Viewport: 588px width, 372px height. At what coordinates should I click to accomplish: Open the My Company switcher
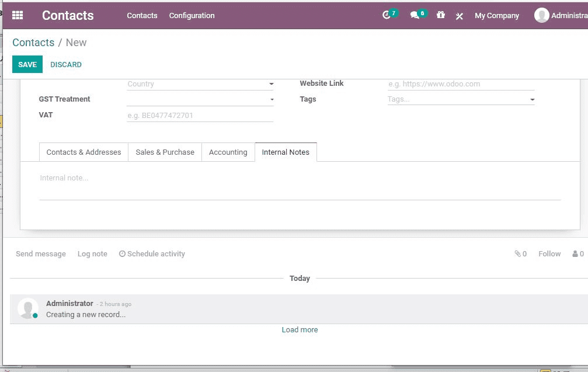click(x=497, y=15)
